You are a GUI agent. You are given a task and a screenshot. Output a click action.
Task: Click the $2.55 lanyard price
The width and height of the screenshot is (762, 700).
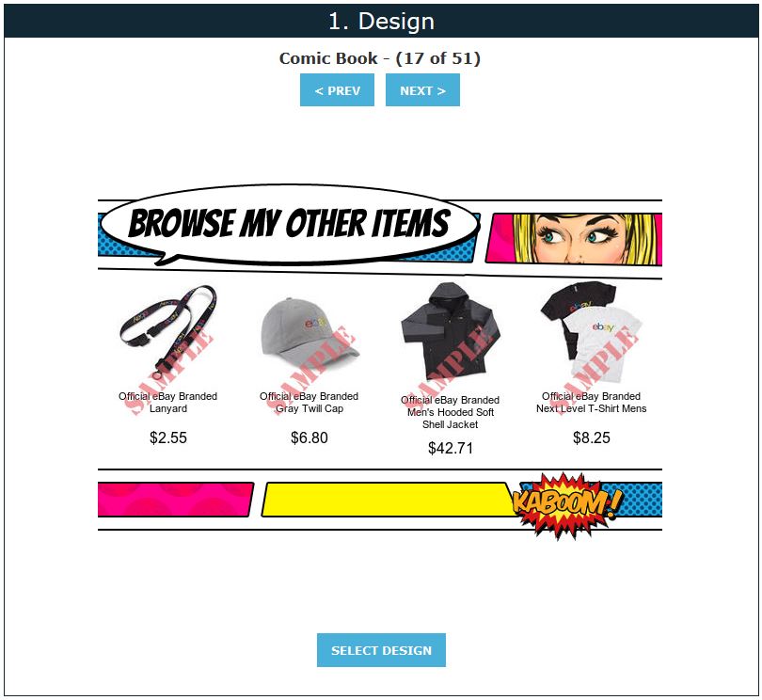click(167, 437)
